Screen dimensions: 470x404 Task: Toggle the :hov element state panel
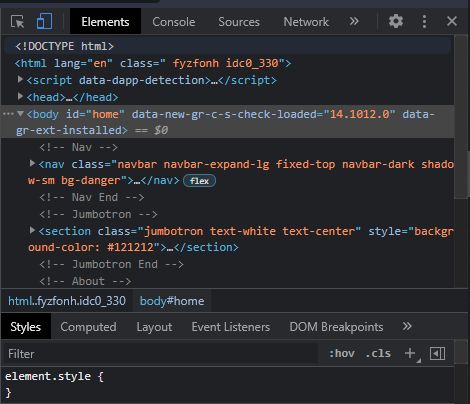pyautogui.click(x=342, y=353)
